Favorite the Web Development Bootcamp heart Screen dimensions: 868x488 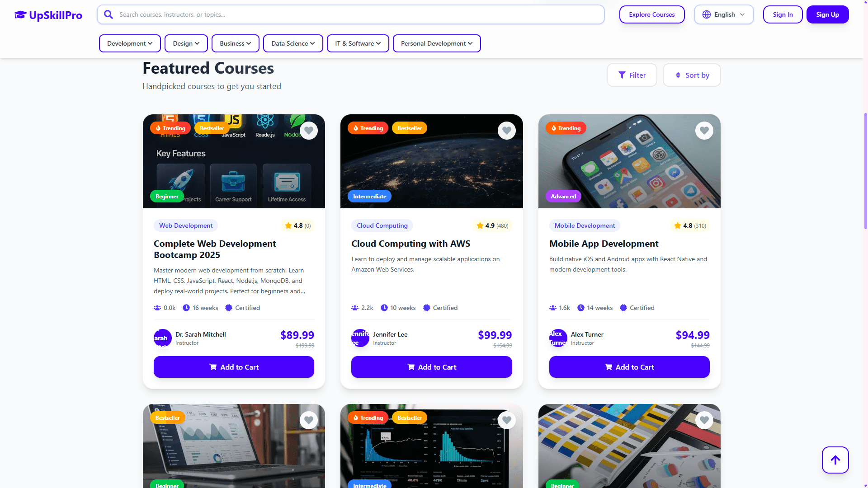(x=309, y=131)
